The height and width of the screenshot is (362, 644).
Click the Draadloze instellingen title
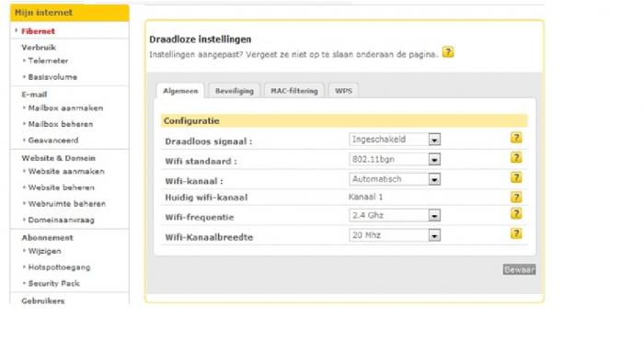click(200, 40)
